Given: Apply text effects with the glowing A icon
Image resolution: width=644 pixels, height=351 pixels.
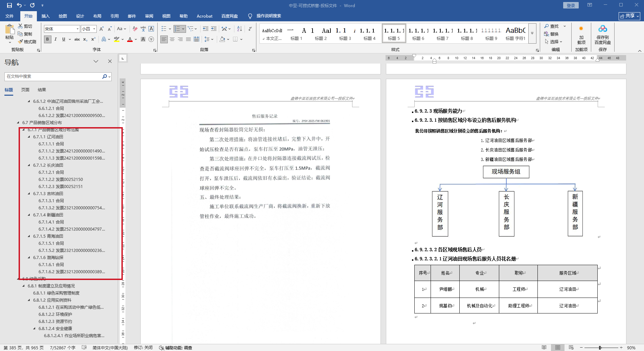Looking at the screenshot, I should [x=104, y=39].
